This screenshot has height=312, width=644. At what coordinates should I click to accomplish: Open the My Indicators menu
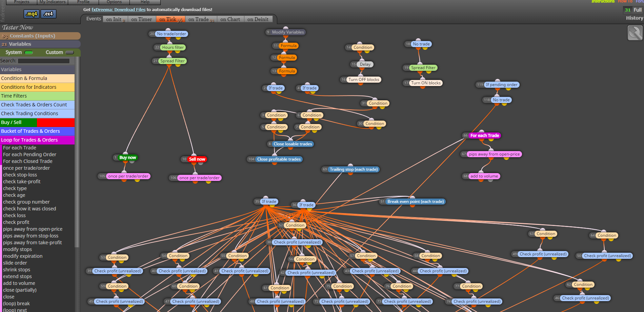click(53, 2)
